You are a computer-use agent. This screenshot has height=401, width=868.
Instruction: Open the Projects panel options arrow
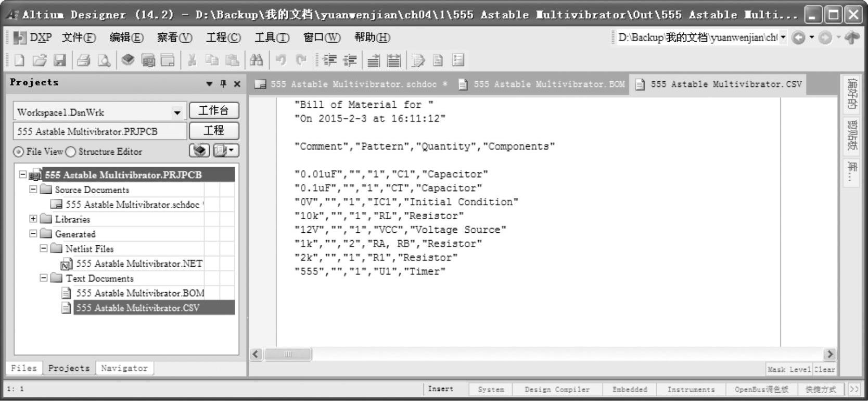(x=209, y=83)
